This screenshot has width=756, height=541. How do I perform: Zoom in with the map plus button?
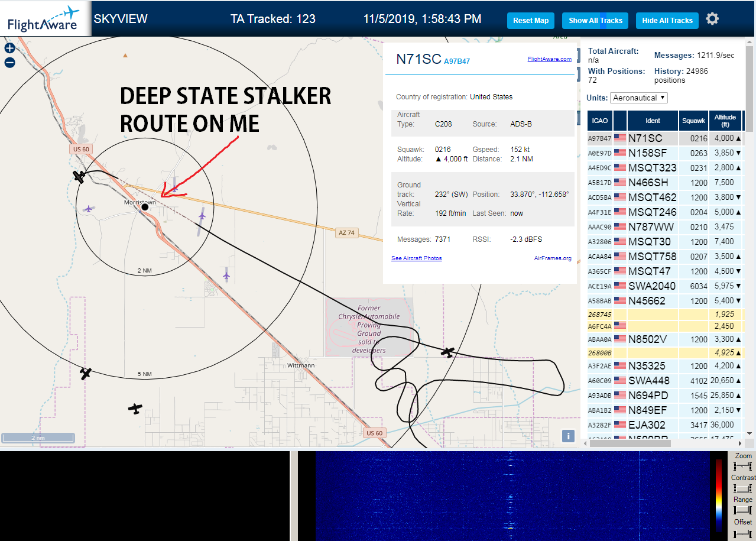pos(9,48)
